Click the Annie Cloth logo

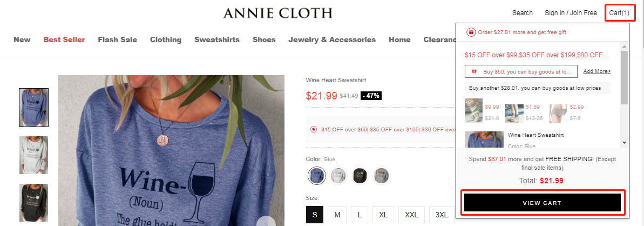(x=278, y=13)
